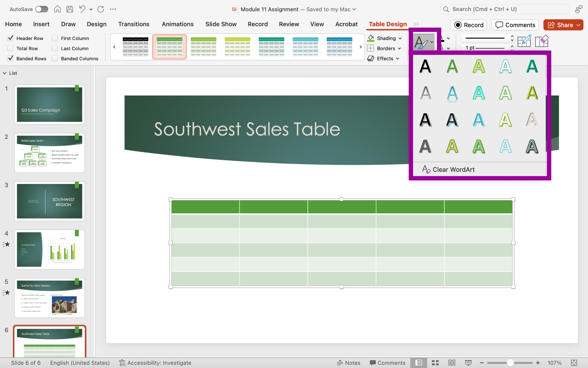Select the table Eraser tool
The image size is (588, 368).
click(x=542, y=41)
